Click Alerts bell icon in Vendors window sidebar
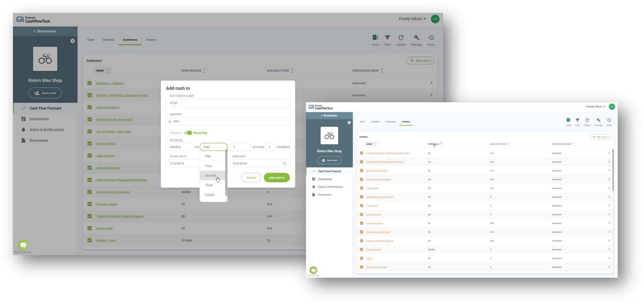The image size is (644, 304). (x=314, y=187)
